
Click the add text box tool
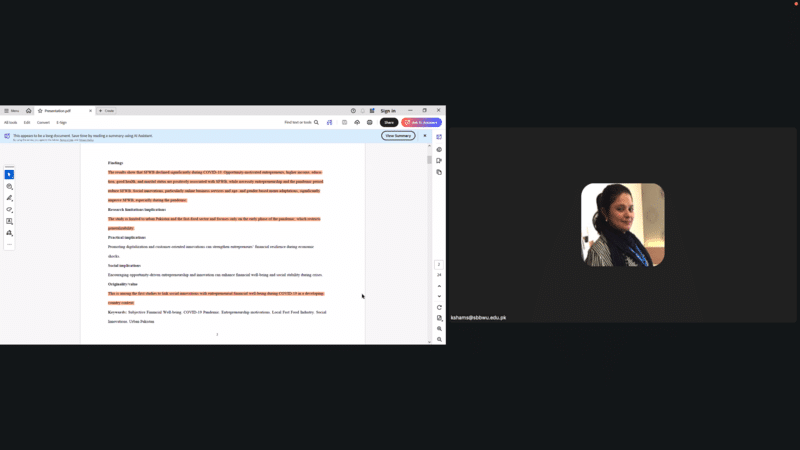pos(9,221)
